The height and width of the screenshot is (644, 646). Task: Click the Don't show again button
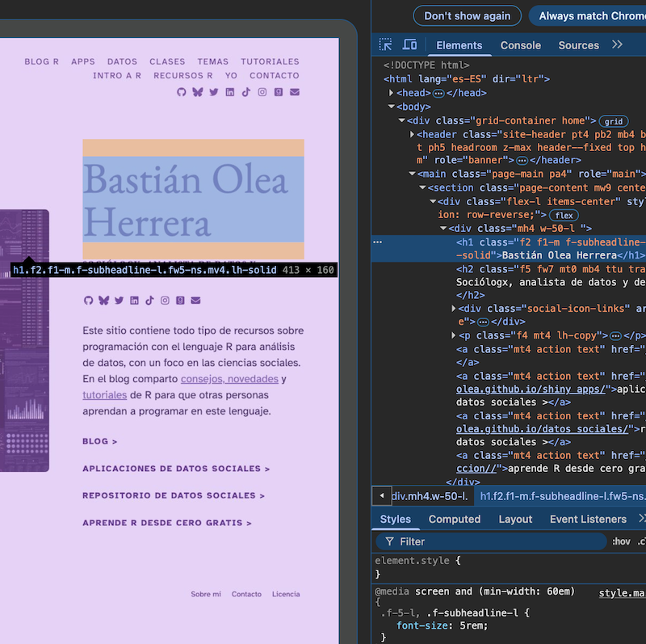[x=468, y=16]
